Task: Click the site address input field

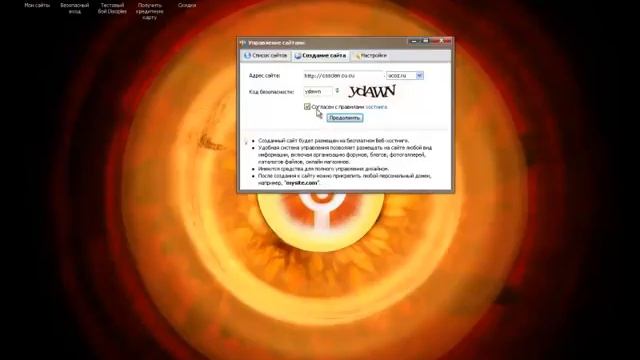Action: [343, 76]
